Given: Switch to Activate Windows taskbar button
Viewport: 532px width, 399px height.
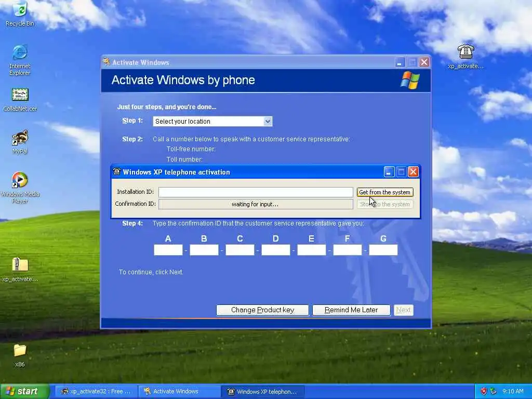Looking at the screenshot, I should (x=179, y=391).
